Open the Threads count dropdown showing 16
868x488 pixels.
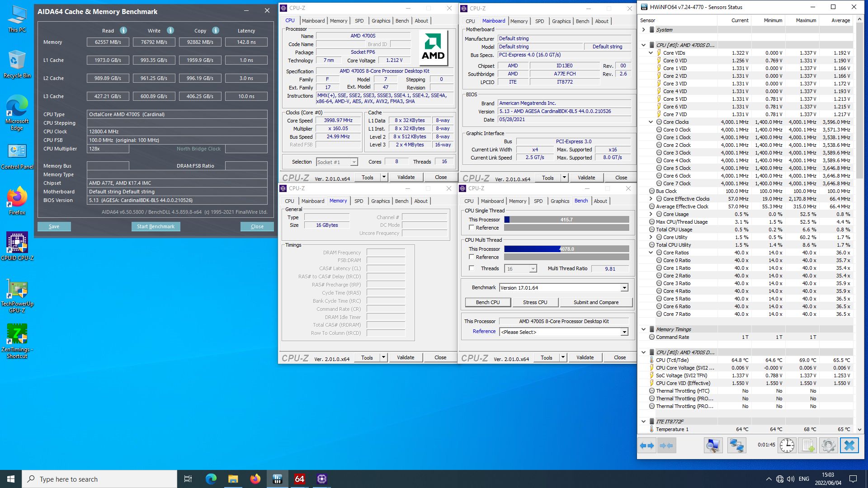(x=533, y=269)
